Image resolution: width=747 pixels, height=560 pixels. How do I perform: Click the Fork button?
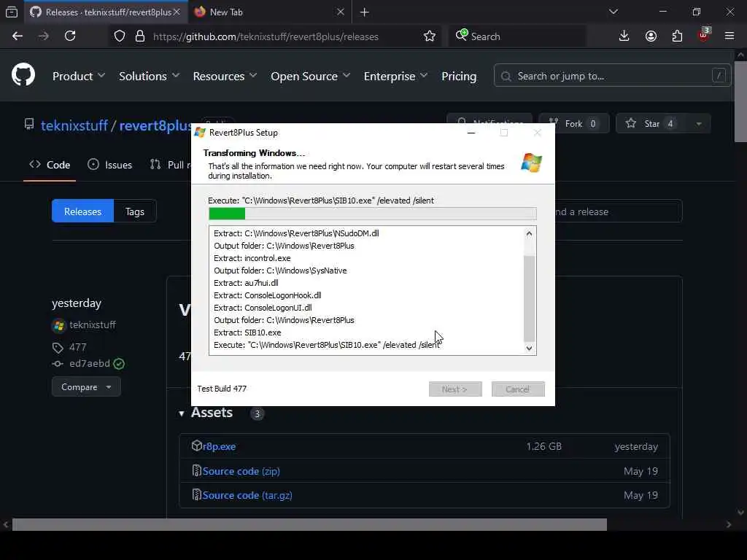pos(573,124)
